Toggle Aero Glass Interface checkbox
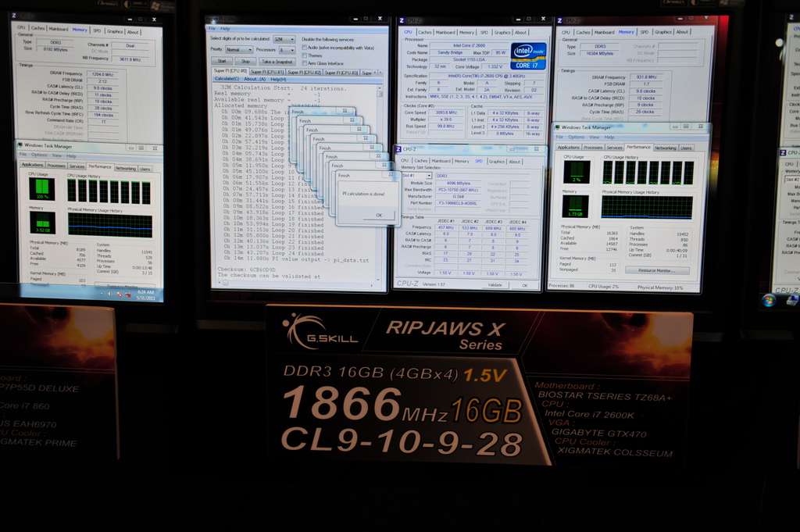This screenshot has height=532, width=800. [304, 62]
